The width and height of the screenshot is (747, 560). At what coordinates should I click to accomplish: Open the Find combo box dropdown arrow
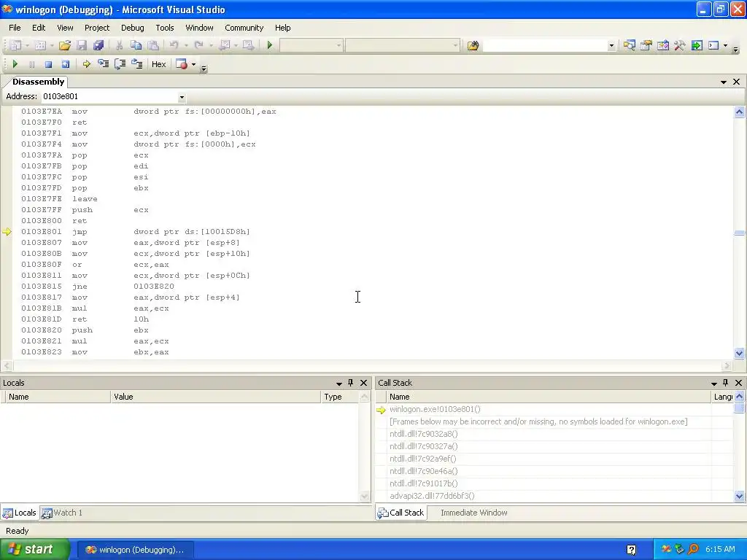coord(611,46)
